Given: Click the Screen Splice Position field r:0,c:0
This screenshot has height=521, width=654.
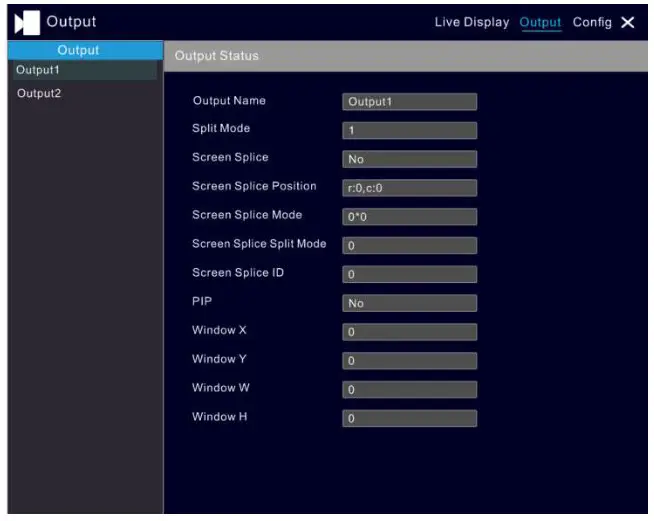Looking at the screenshot, I should 409,188.
